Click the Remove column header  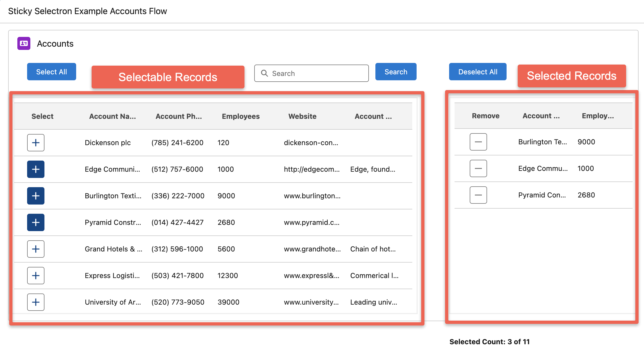tap(486, 116)
